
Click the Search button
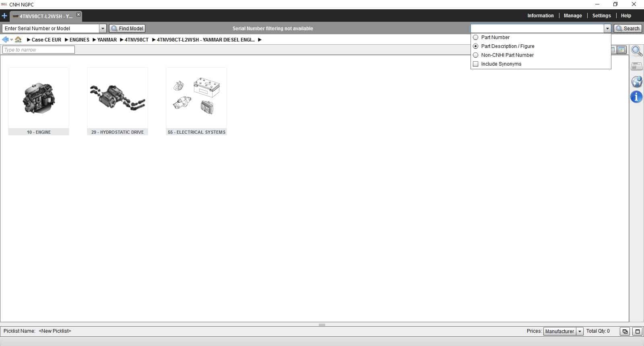(628, 29)
